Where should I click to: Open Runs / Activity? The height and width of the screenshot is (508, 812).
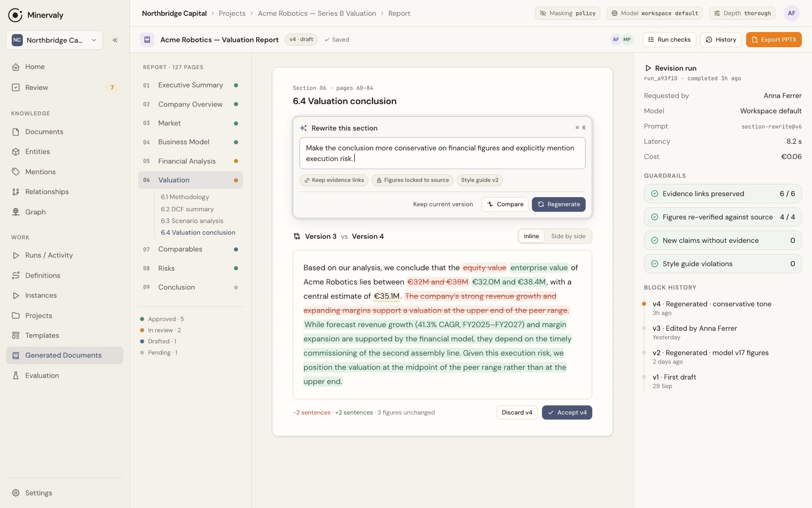[x=65, y=255]
